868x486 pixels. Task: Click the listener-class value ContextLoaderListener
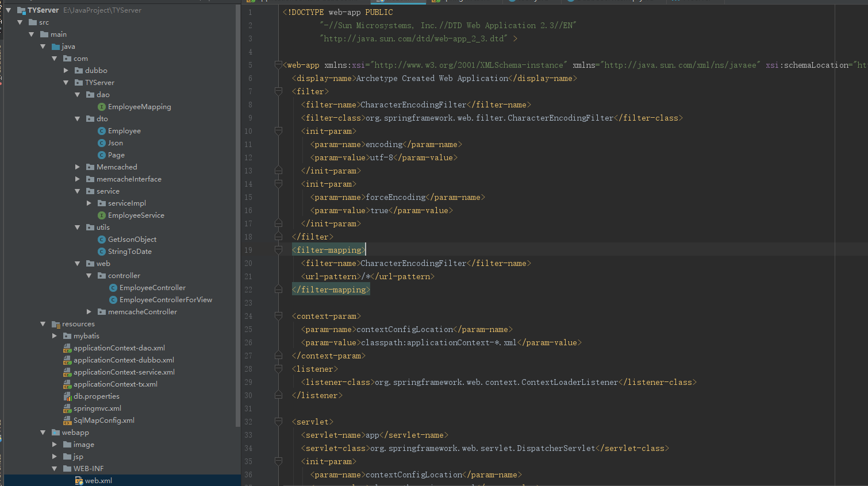(496, 382)
